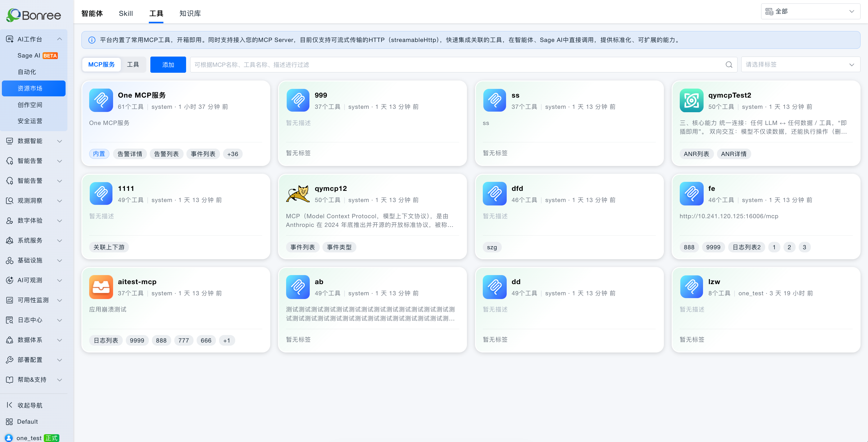Viewport: 868px width, 442px height.
Task: Click the 1111 service icon
Action: [x=101, y=194]
